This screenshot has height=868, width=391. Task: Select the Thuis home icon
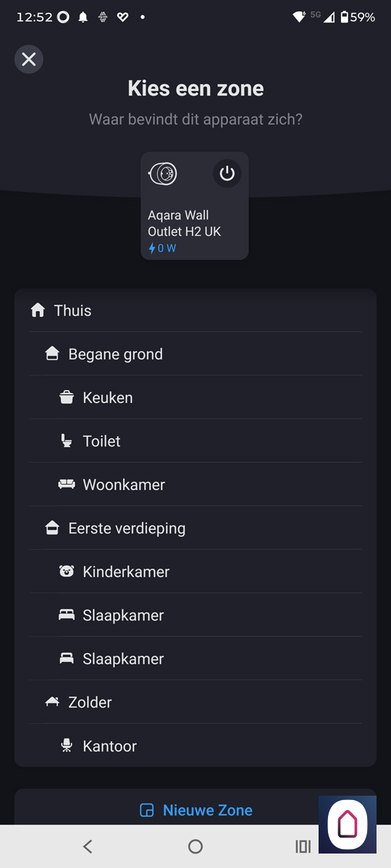tap(38, 310)
